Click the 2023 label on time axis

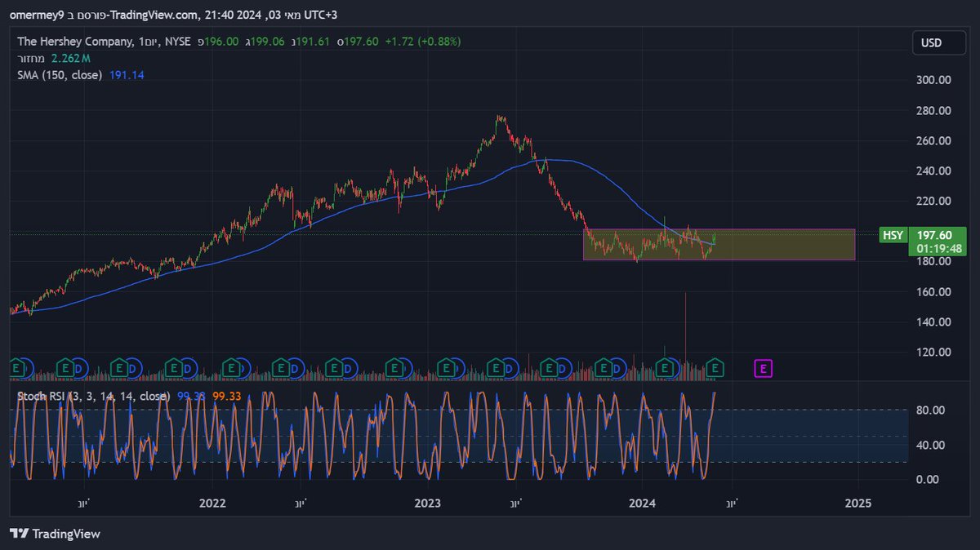click(x=427, y=503)
